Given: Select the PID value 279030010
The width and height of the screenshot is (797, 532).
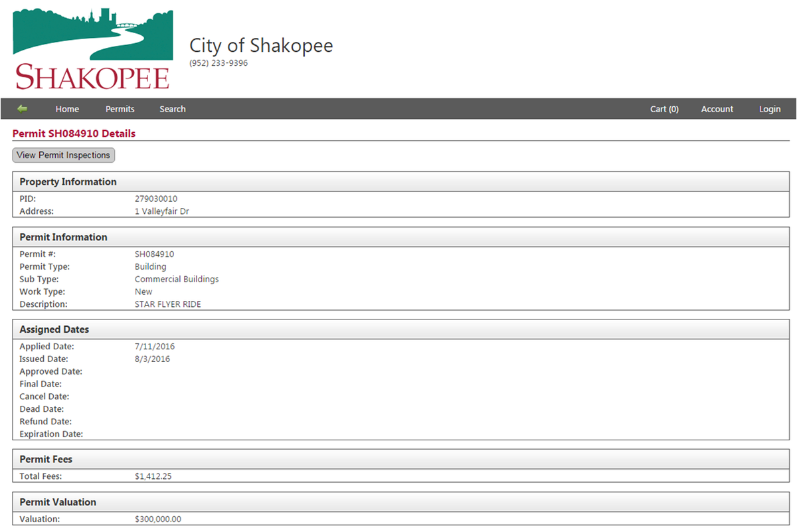Looking at the screenshot, I should coord(156,199).
